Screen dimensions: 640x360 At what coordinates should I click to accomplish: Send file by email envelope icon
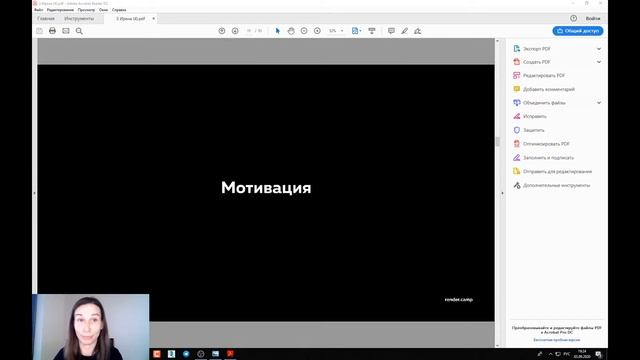point(66,31)
